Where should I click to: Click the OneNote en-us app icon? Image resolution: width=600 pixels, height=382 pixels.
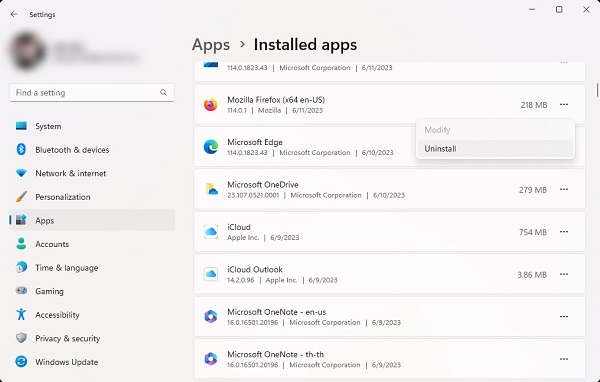pyautogui.click(x=210, y=317)
